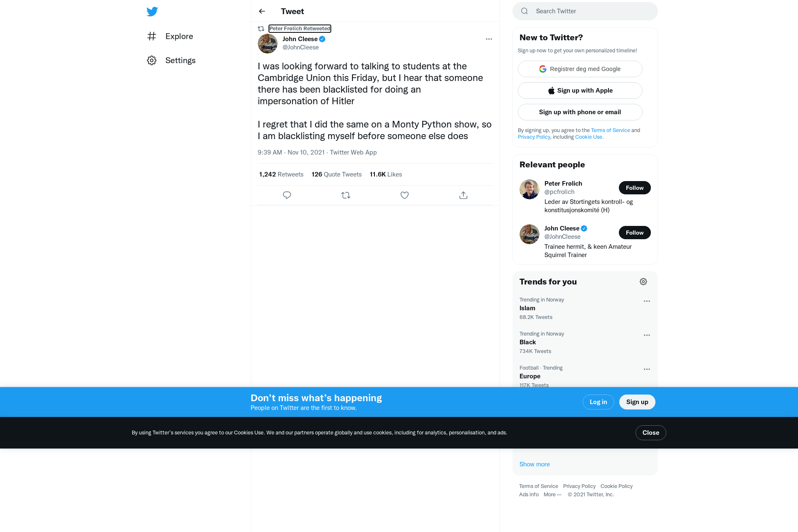The width and height of the screenshot is (798, 532).
Task: Open more options for Islam trend
Action: 647,301
